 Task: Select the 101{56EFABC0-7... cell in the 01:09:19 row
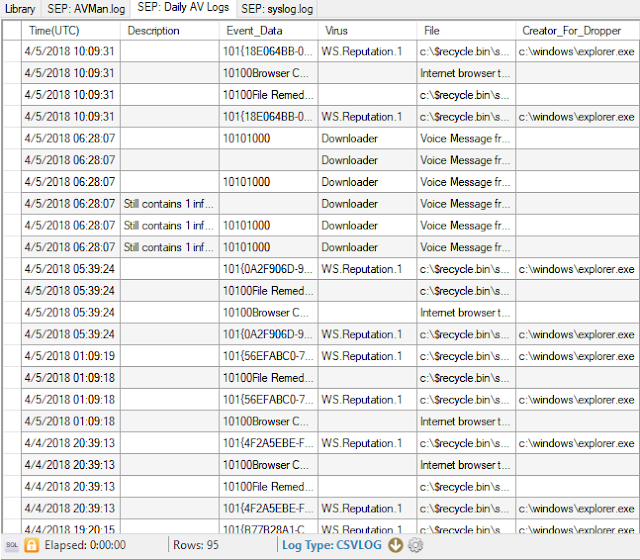[x=268, y=356]
